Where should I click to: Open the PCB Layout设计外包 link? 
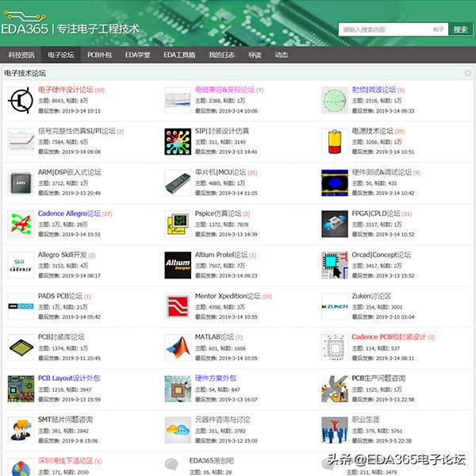[x=69, y=378]
